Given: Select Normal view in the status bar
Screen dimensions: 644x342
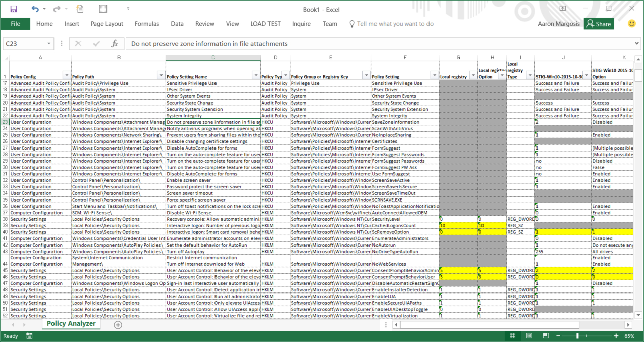Looking at the screenshot, I should click(x=513, y=336).
